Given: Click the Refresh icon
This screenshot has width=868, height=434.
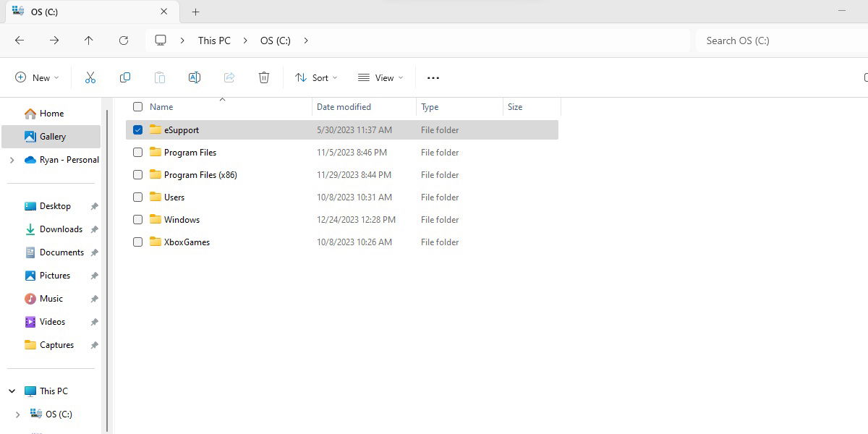Looking at the screenshot, I should tap(124, 41).
